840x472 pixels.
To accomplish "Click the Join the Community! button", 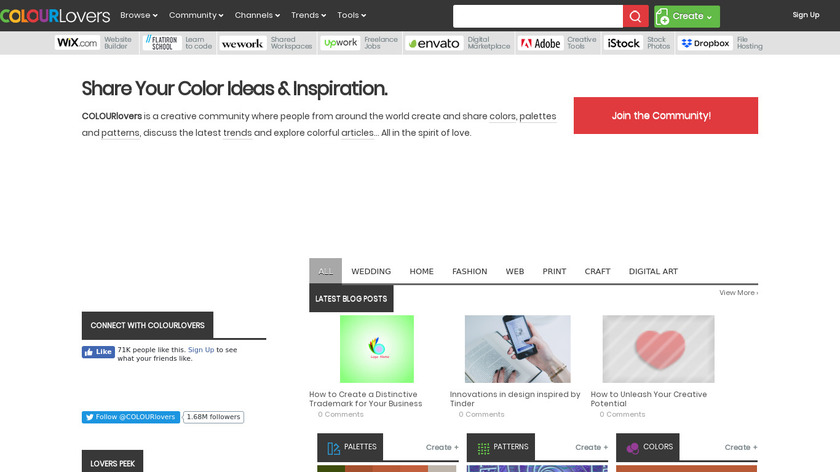I will [666, 115].
